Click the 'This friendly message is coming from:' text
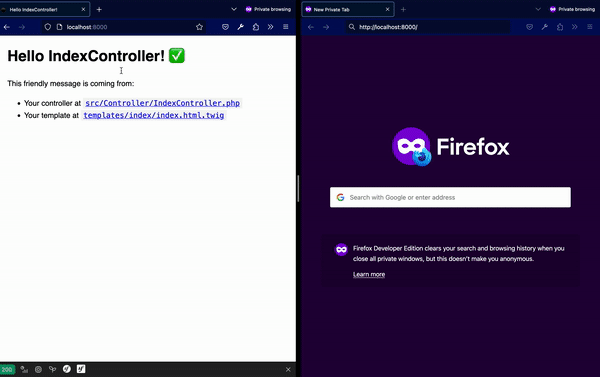The image size is (600, 377). click(71, 83)
